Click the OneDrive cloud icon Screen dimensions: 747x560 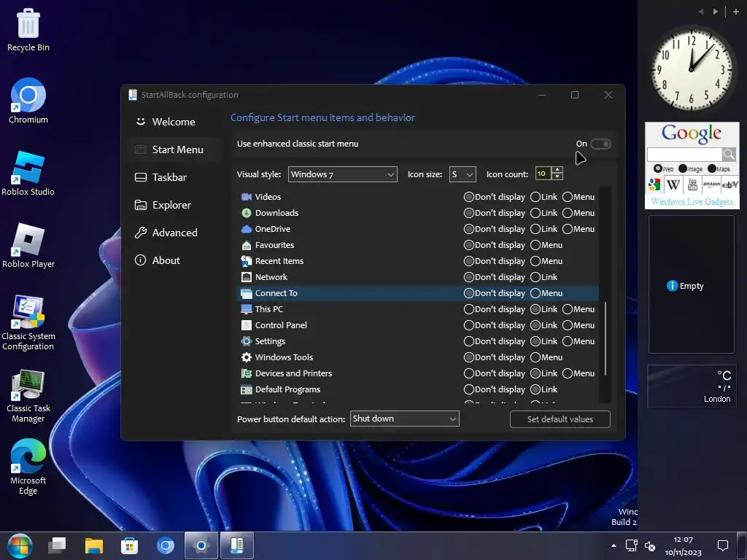(247, 229)
